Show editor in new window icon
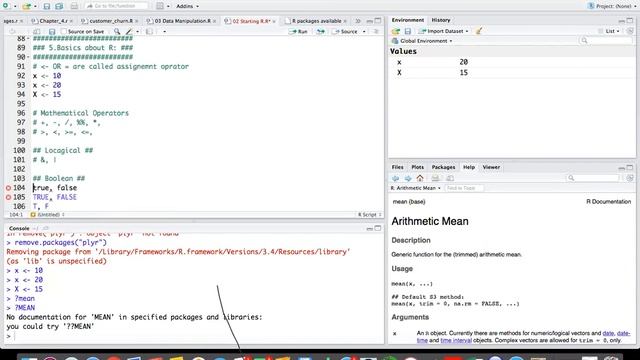This screenshot has height=360, width=640. [36, 31]
